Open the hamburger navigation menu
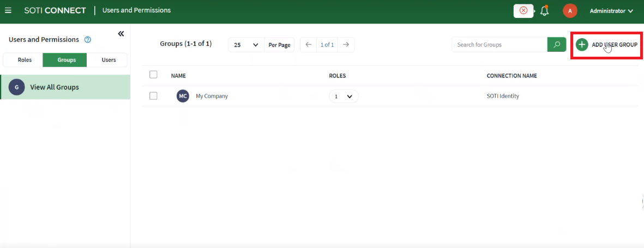Image resolution: width=644 pixels, height=248 pixels. coord(8,10)
